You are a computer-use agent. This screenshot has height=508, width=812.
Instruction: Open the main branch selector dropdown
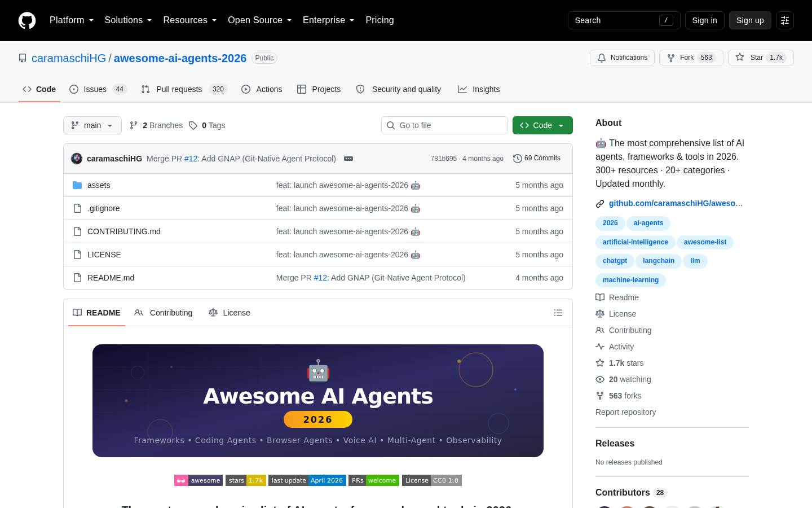pyautogui.click(x=92, y=125)
